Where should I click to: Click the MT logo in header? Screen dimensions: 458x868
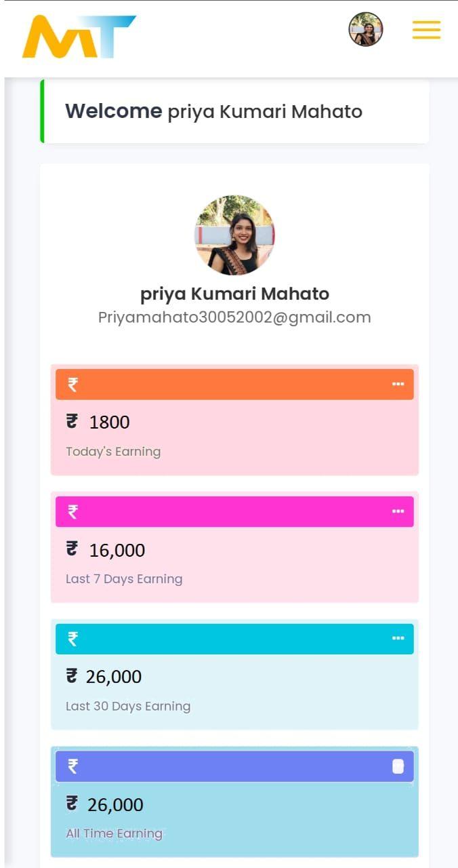pyautogui.click(x=79, y=37)
